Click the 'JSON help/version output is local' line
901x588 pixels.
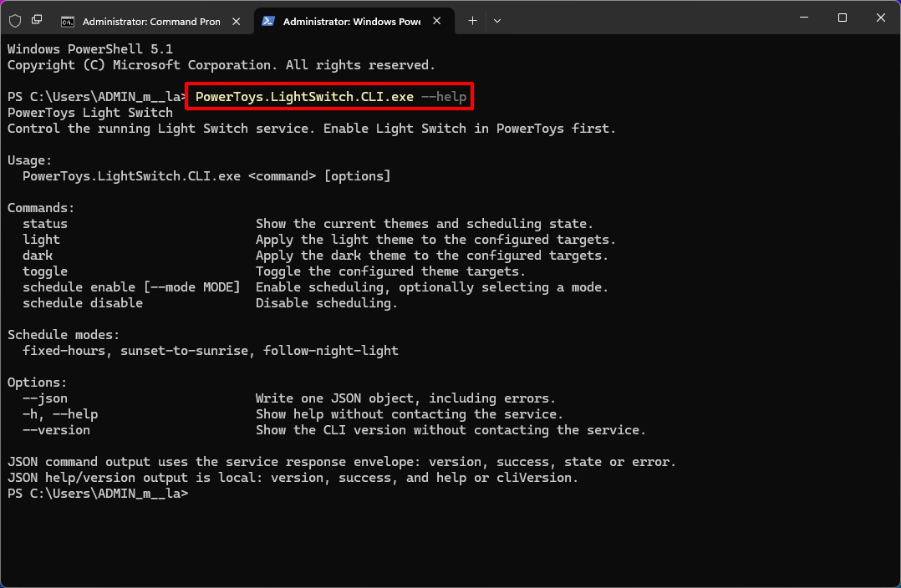coord(293,478)
